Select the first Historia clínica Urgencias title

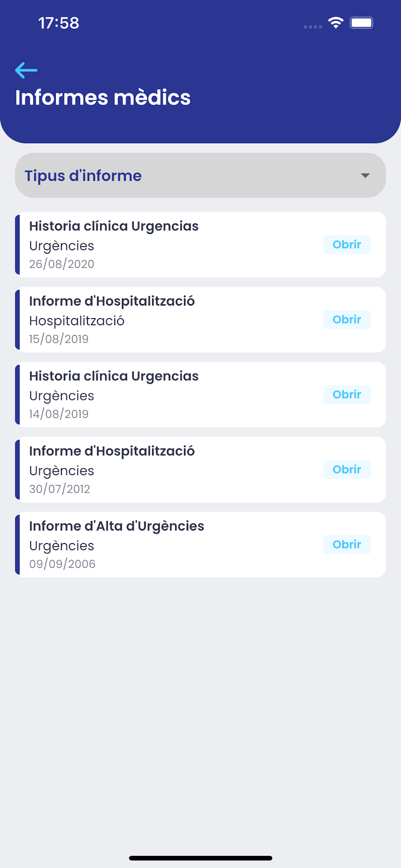114,226
